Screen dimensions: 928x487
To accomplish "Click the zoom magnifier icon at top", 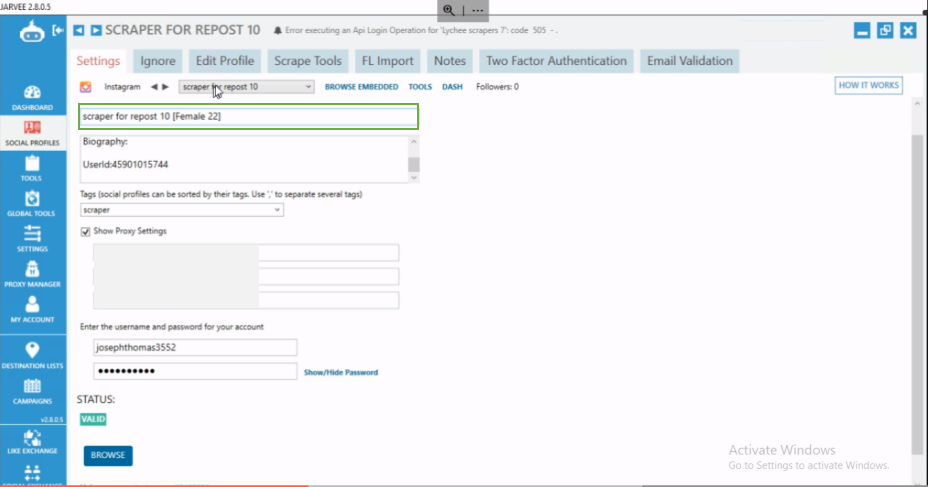I will point(449,10).
